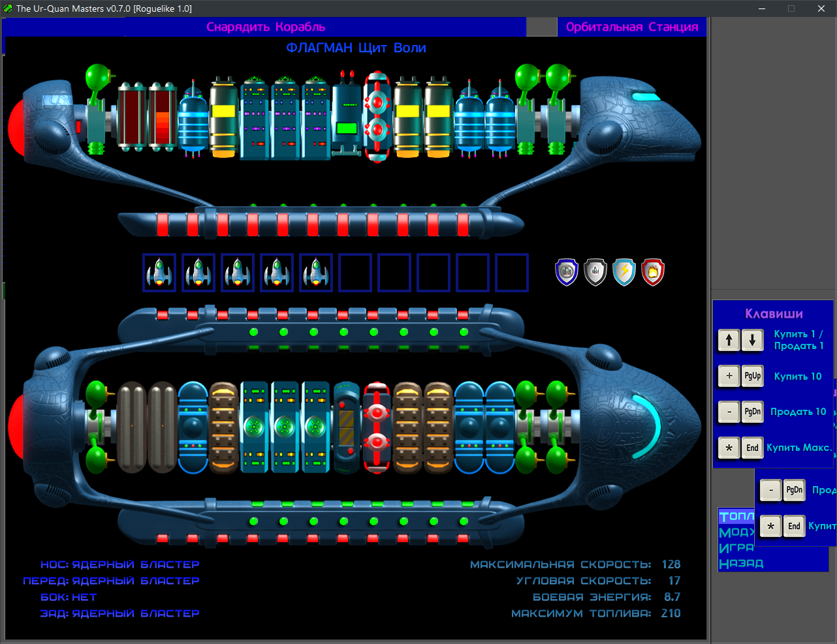Click the 'Клавиши' panel heading

[x=774, y=314]
